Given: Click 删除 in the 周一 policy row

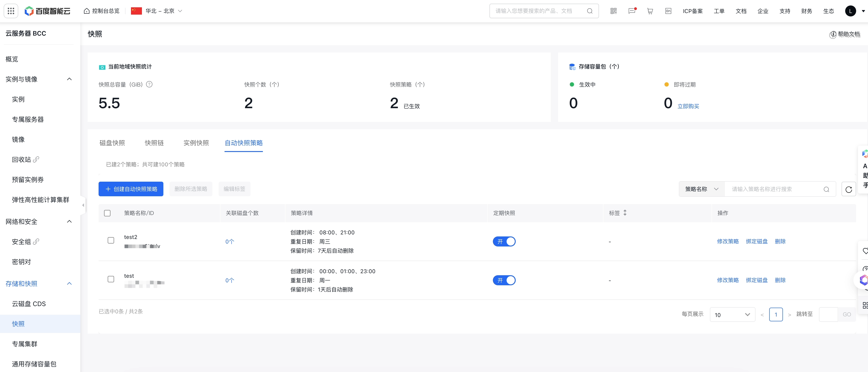Looking at the screenshot, I should tap(780, 280).
